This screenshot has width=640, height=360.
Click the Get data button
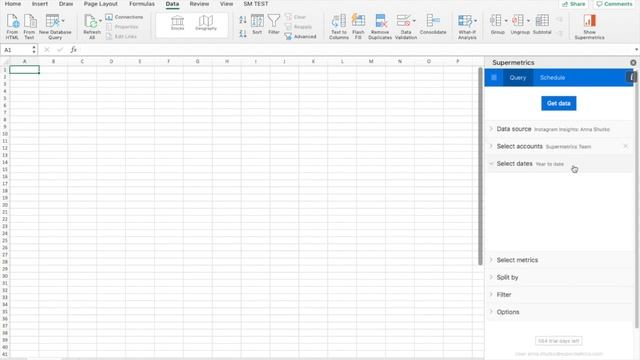[559, 103]
